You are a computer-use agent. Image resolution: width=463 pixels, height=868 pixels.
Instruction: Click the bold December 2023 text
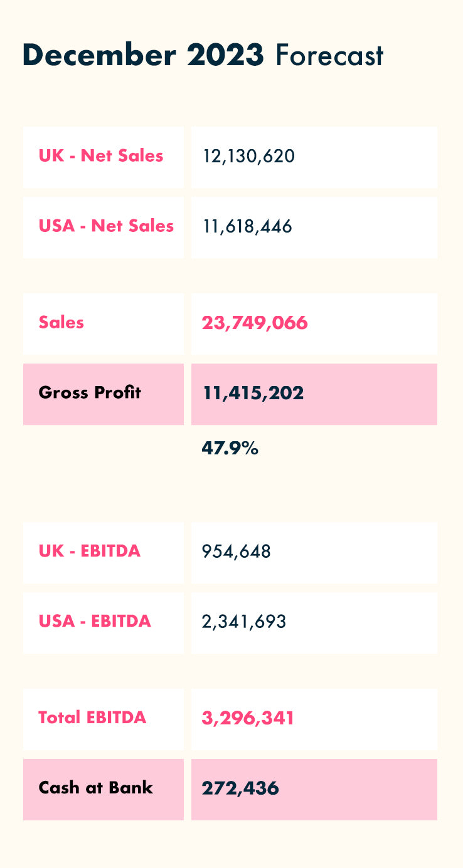pos(143,56)
